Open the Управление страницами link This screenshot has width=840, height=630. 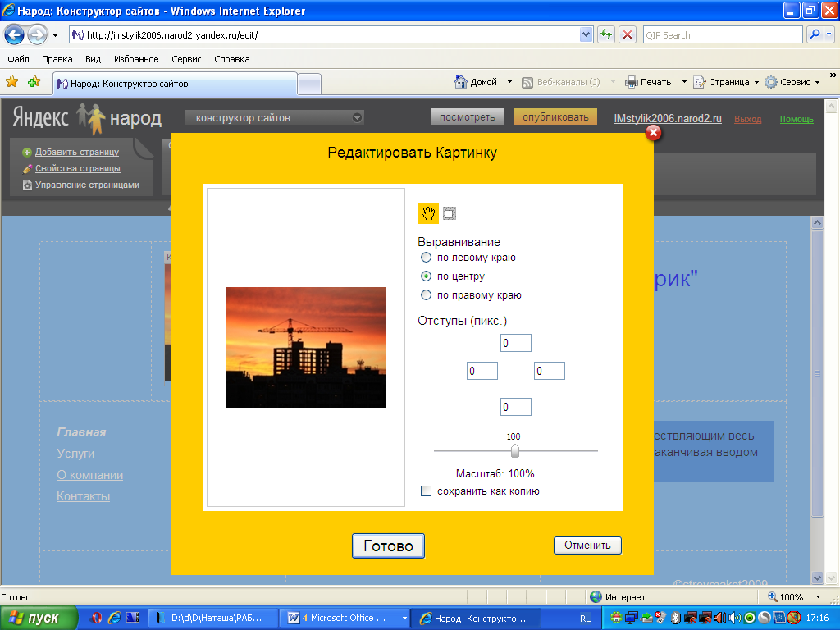87,185
